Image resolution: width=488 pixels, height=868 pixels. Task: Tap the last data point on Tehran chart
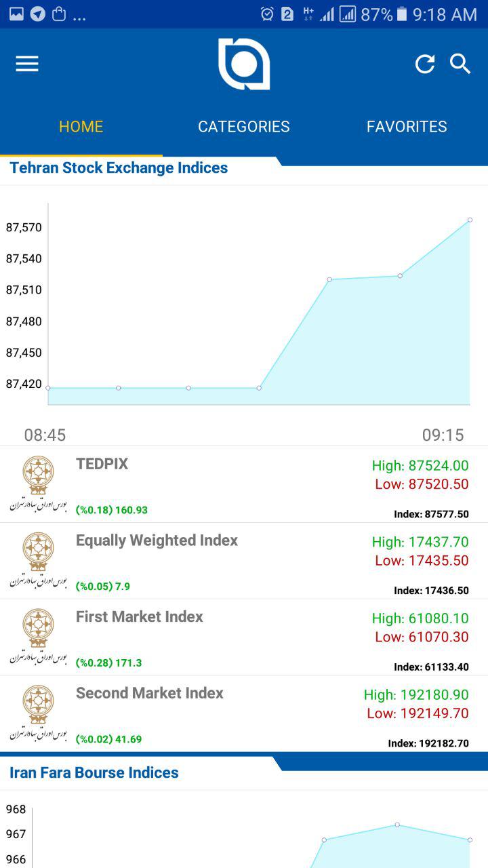(470, 220)
